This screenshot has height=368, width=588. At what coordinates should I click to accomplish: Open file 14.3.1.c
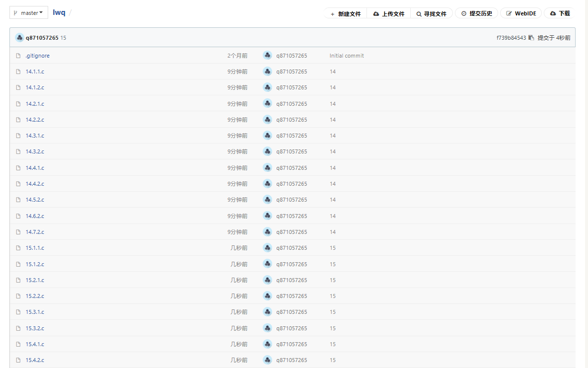35,136
